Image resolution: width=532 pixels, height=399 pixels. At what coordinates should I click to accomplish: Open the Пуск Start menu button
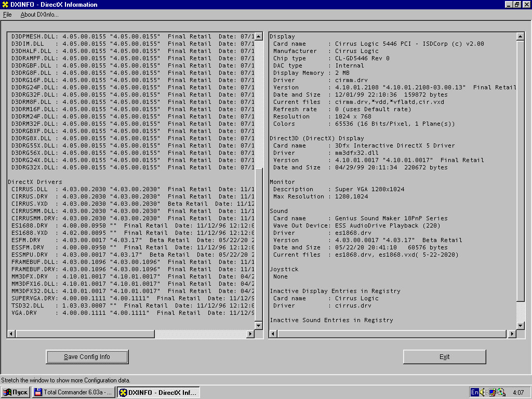pos(16,392)
